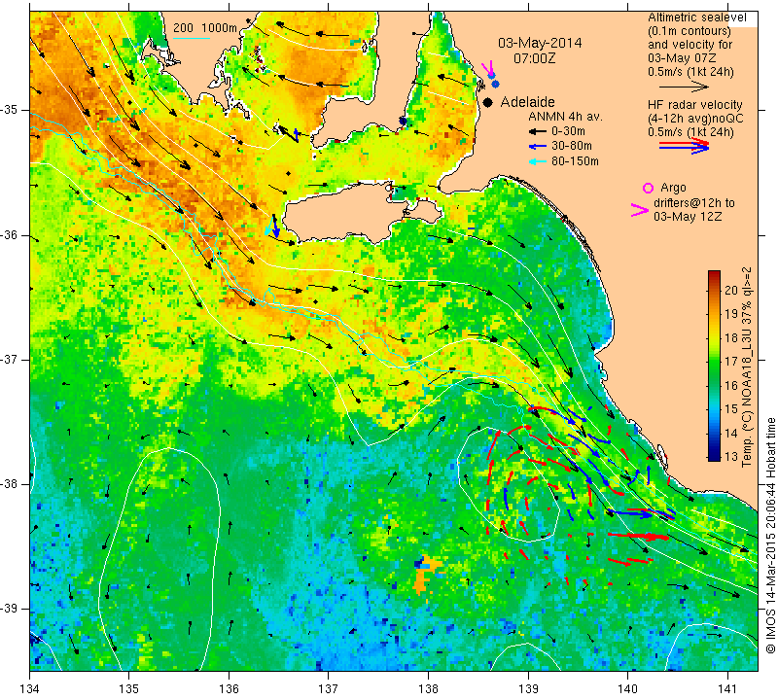This screenshot has height=700, width=778.
Task: Click the colorbar value 15
Action: (731, 408)
